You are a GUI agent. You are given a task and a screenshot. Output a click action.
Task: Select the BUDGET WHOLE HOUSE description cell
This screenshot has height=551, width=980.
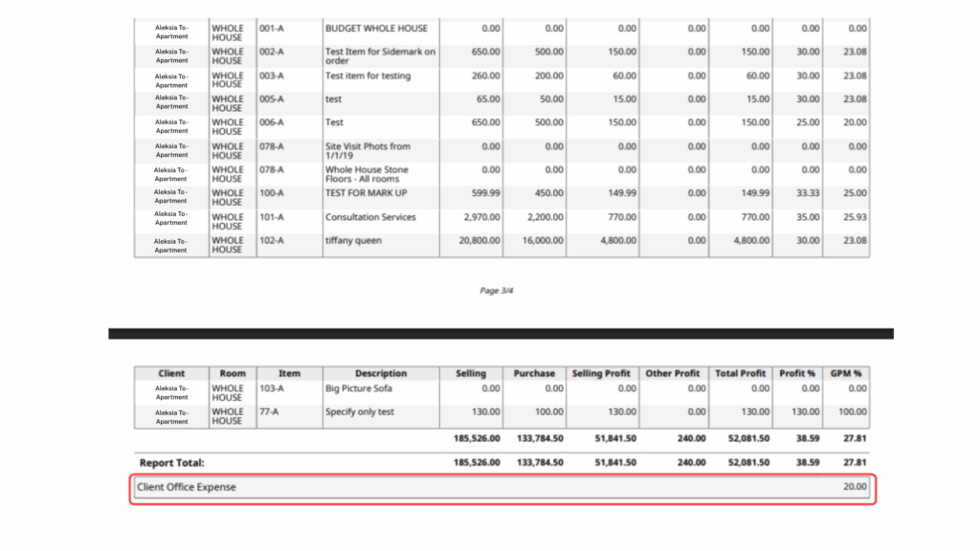376,29
